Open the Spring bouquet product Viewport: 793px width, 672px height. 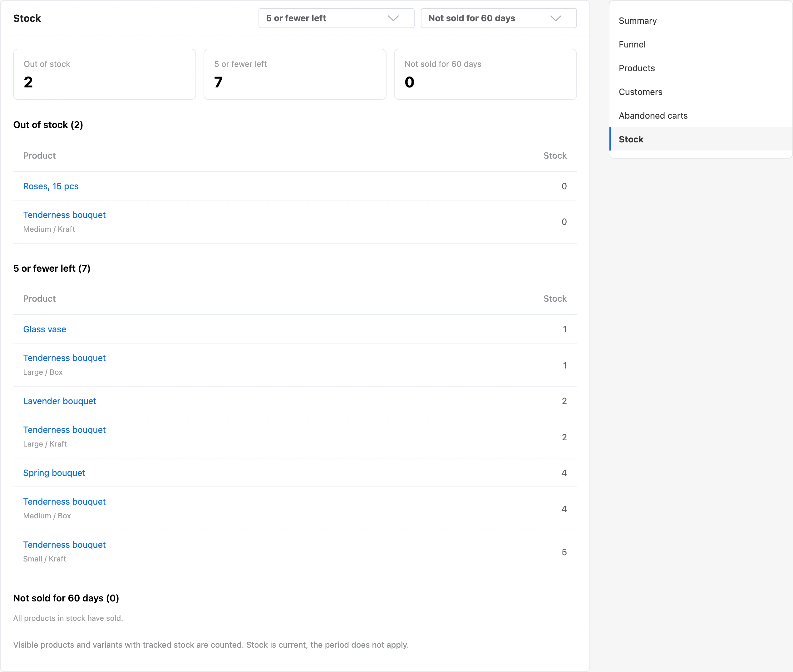[x=54, y=473]
